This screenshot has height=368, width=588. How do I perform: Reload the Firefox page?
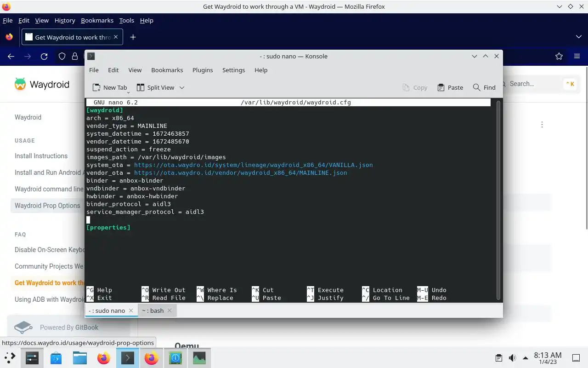pyautogui.click(x=44, y=56)
